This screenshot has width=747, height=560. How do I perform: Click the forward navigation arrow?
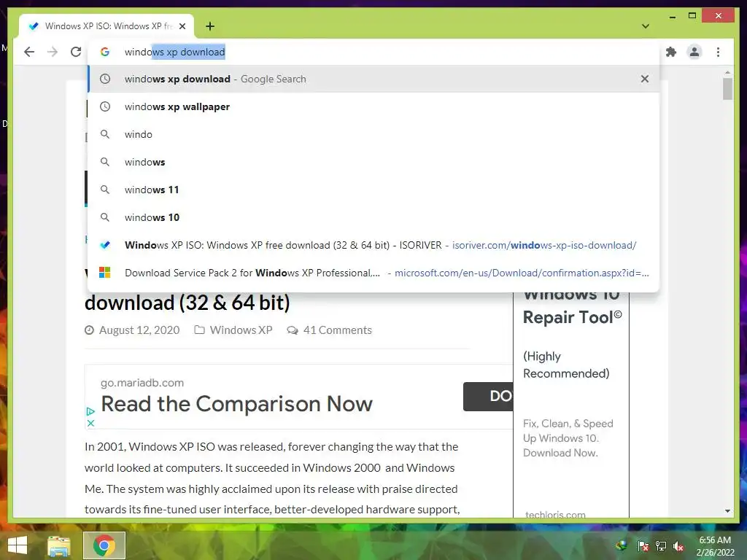point(53,52)
